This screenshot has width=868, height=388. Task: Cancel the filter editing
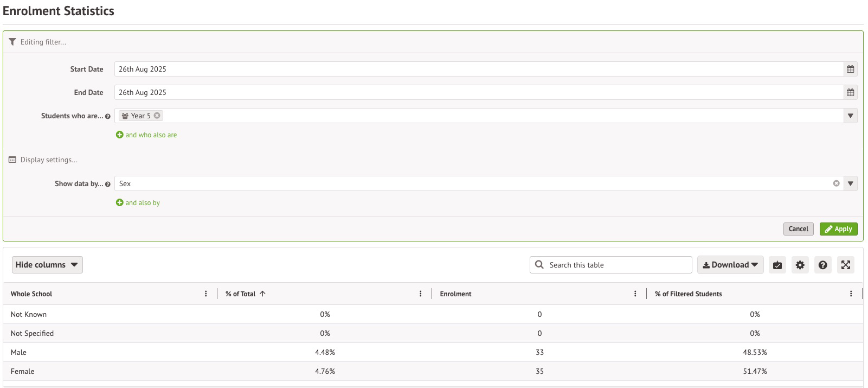798,229
